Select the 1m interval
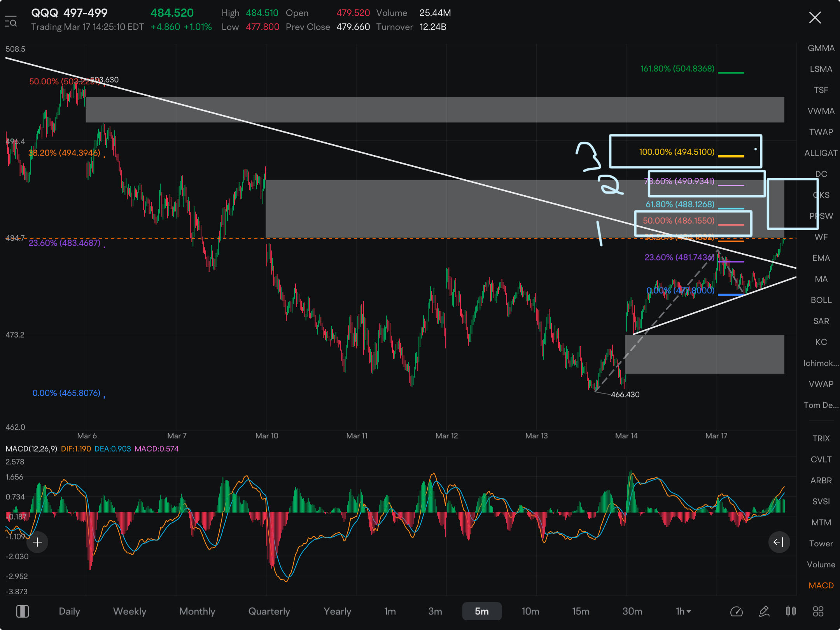 [390, 611]
